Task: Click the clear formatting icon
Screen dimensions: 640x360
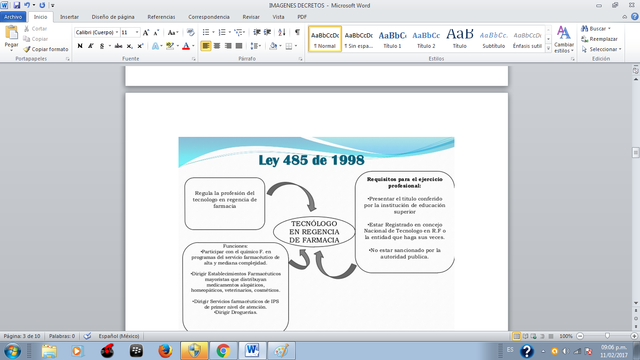Action: tap(190, 32)
